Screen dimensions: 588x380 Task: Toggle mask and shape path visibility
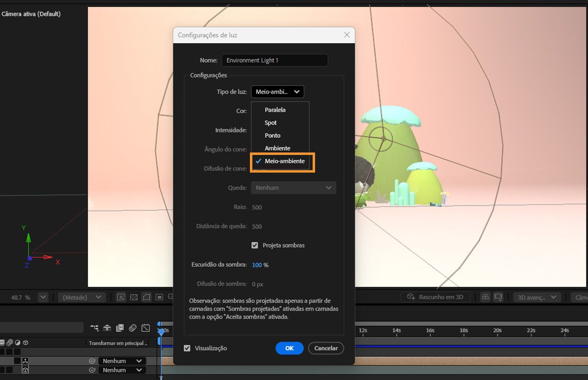coord(147,297)
